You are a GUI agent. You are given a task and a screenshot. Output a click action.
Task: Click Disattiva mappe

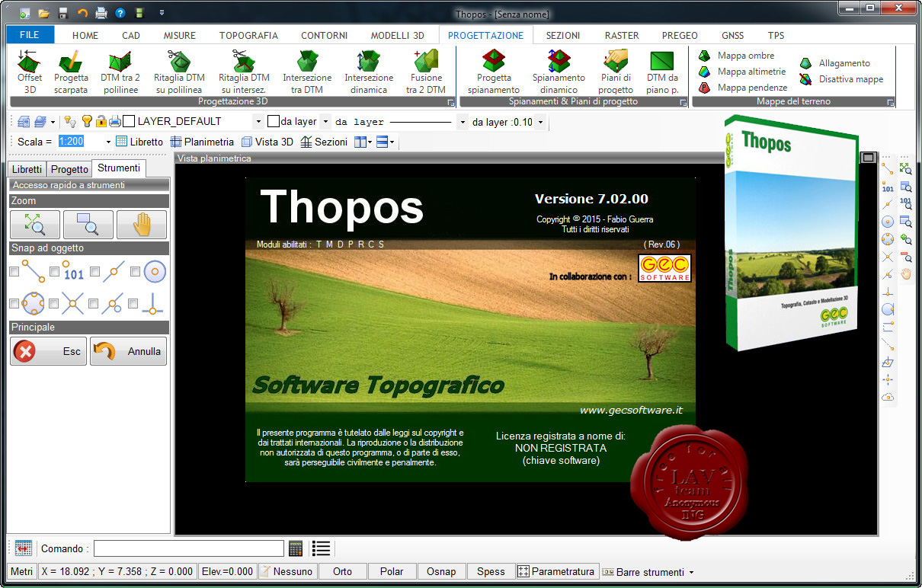pyautogui.click(x=841, y=79)
